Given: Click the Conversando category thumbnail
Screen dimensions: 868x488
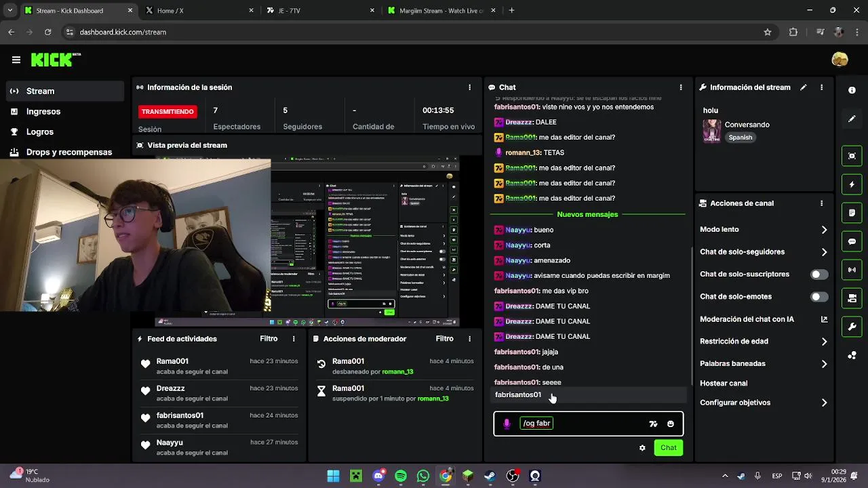Looking at the screenshot, I should 711,131.
